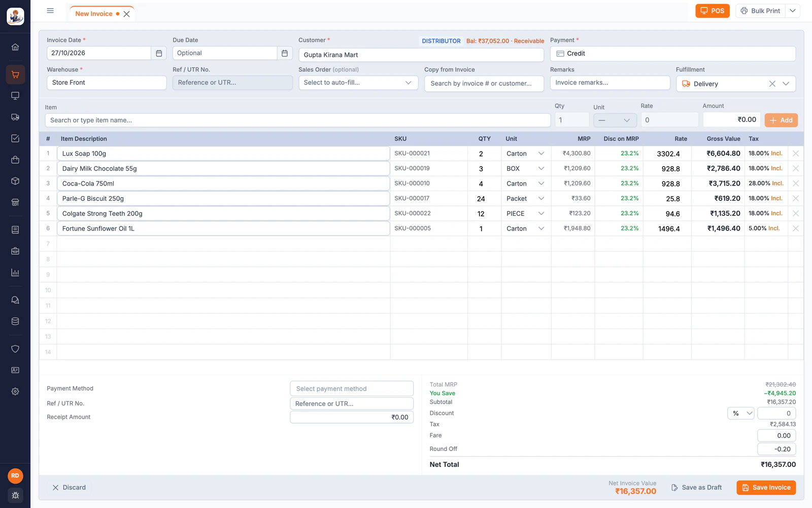The height and width of the screenshot is (508, 812).
Task: Change unit for Dairy Milk Chocolate 55g
Action: click(x=526, y=169)
